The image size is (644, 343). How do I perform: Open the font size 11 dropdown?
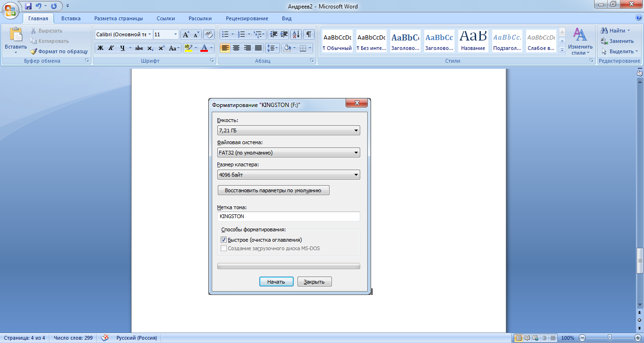(176, 34)
